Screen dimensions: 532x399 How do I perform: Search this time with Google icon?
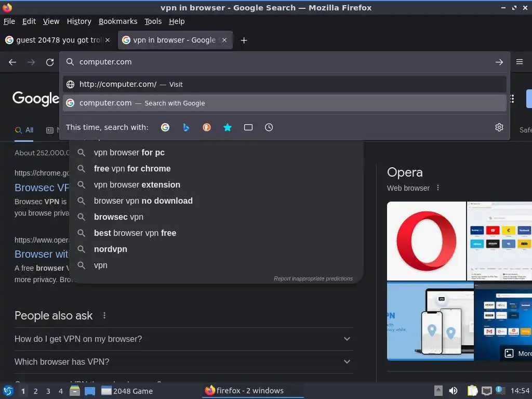pos(165,127)
